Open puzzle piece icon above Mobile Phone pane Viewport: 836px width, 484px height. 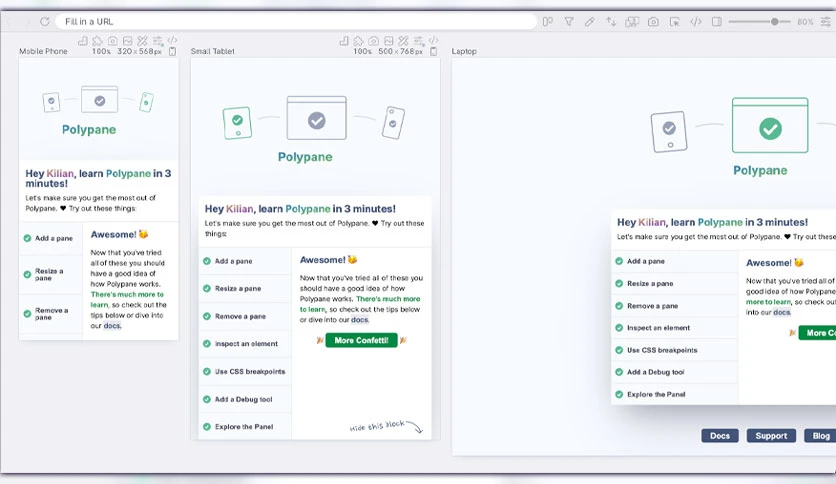click(x=98, y=41)
